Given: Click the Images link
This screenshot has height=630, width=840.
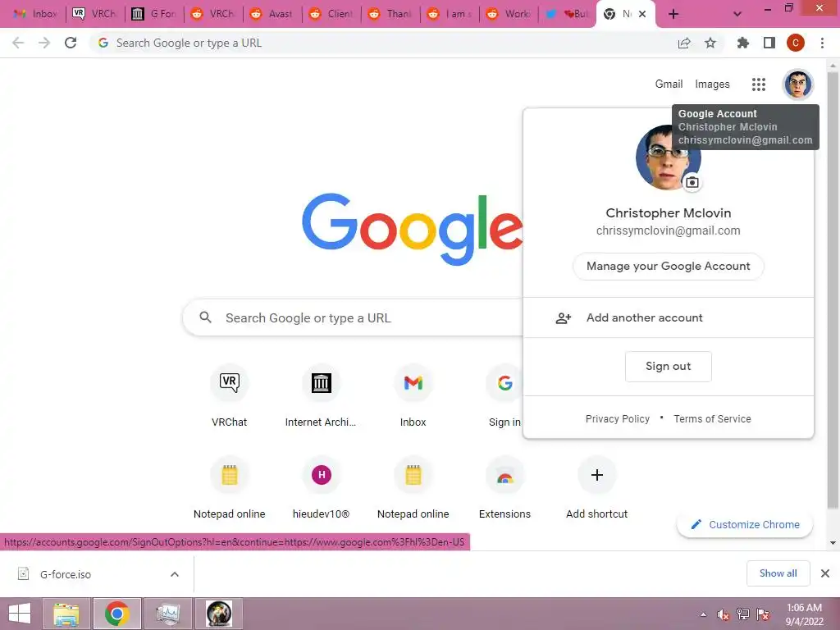Looking at the screenshot, I should pyautogui.click(x=712, y=84).
